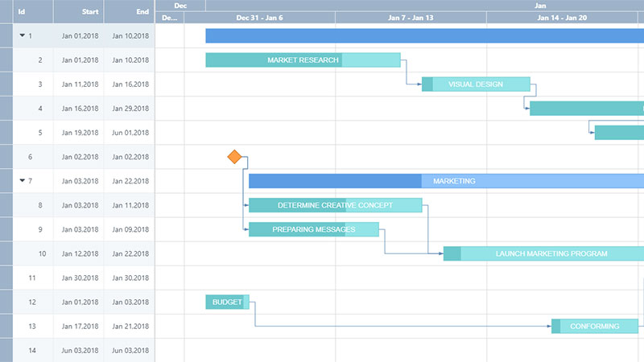Click start date Jan 19,2018 of task 5

pos(80,133)
